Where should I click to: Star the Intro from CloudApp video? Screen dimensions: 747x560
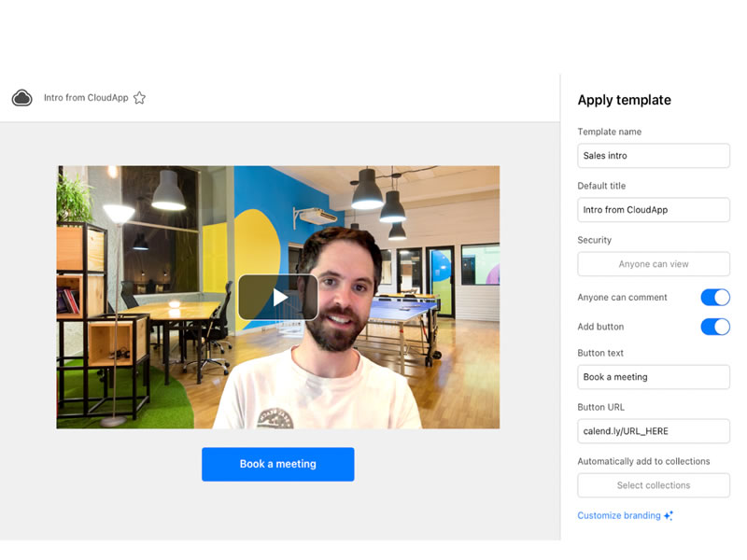139,98
